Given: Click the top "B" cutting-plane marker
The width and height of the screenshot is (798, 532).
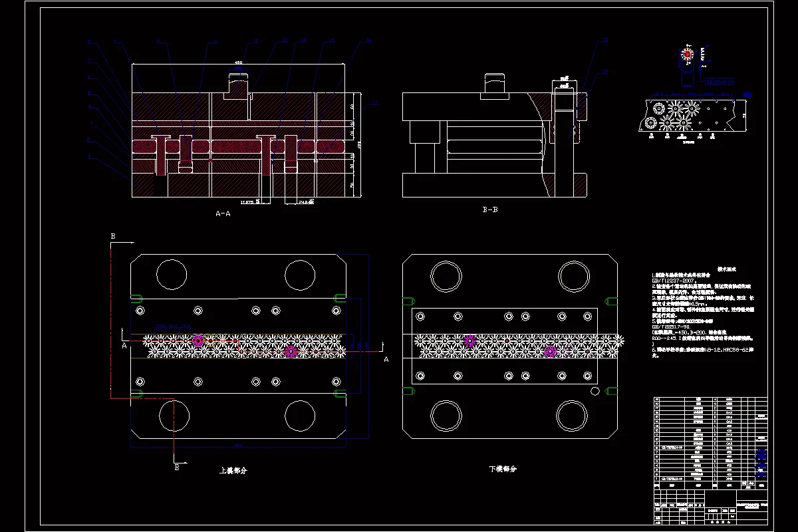Looking at the screenshot, I should (113, 236).
